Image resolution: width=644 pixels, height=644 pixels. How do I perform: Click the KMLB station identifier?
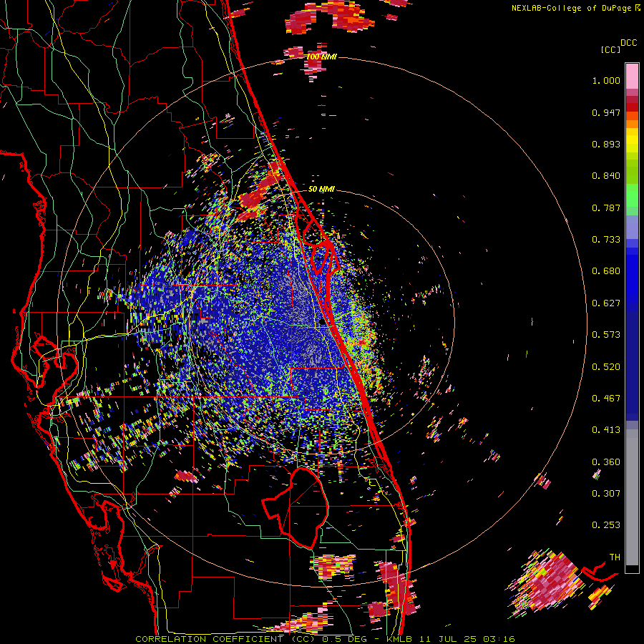(401, 639)
